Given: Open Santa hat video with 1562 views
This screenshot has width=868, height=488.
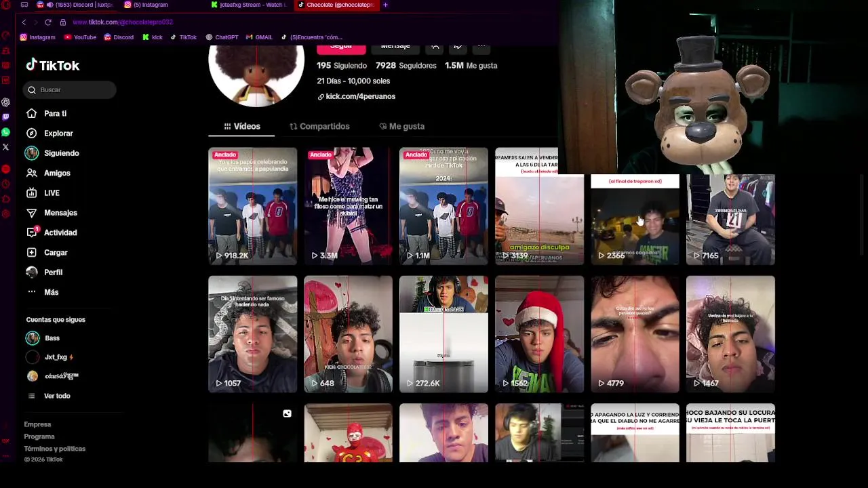Looking at the screenshot, I should 539,334.
